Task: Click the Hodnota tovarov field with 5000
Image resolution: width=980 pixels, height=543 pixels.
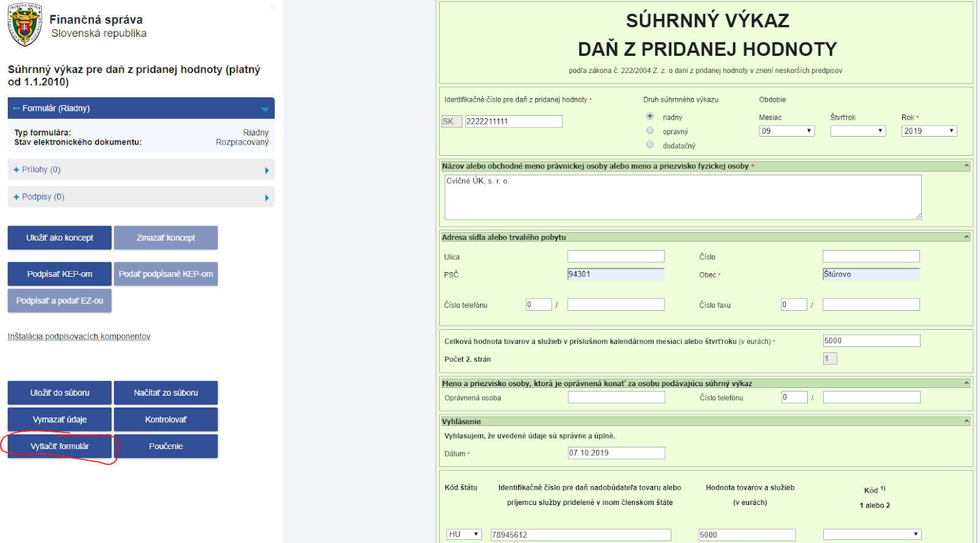Action: tap(747, 535)
